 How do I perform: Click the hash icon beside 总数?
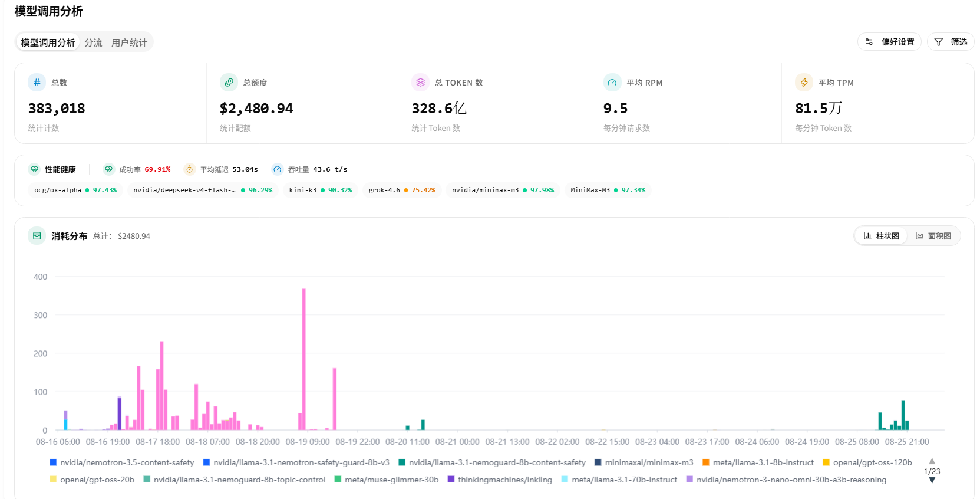pyautogui.click(x=37, y=83)
